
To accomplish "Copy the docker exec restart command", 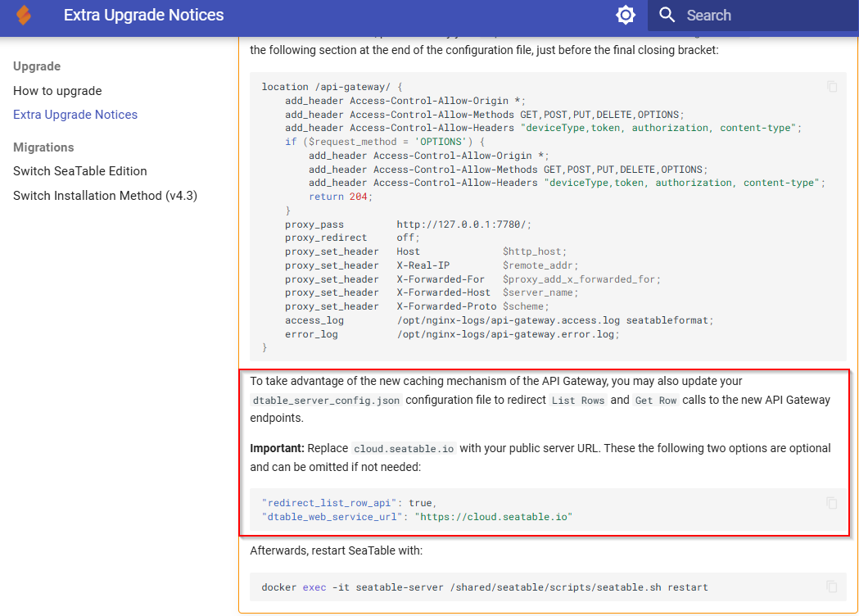I will [x=832, y=587].
